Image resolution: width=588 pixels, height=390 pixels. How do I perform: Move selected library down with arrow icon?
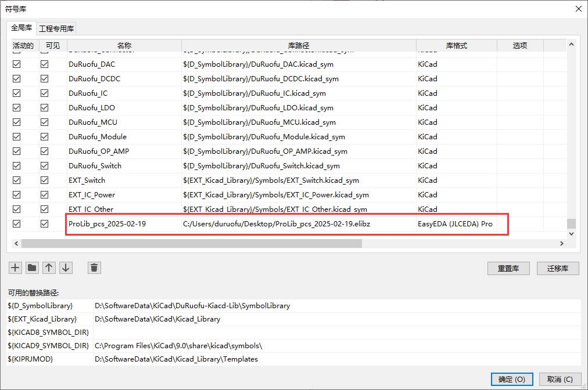pyautogui.click(x=66, y=268)
